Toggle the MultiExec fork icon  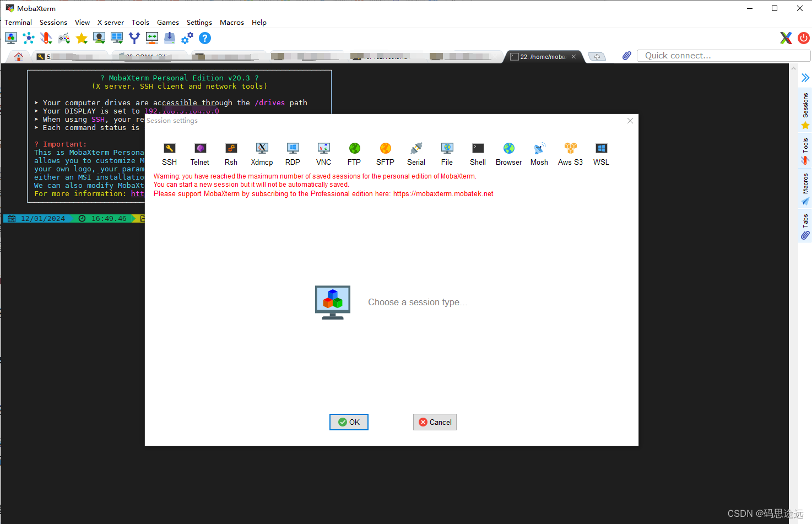click(x=134, y=38)
